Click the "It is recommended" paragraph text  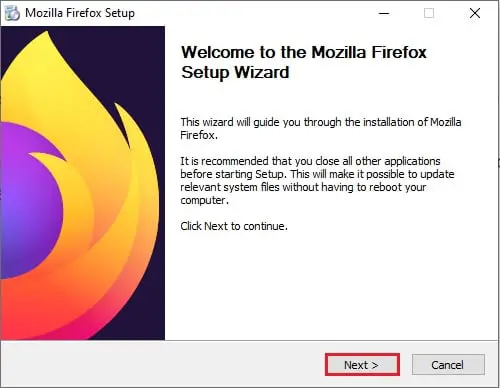[317, 181]
